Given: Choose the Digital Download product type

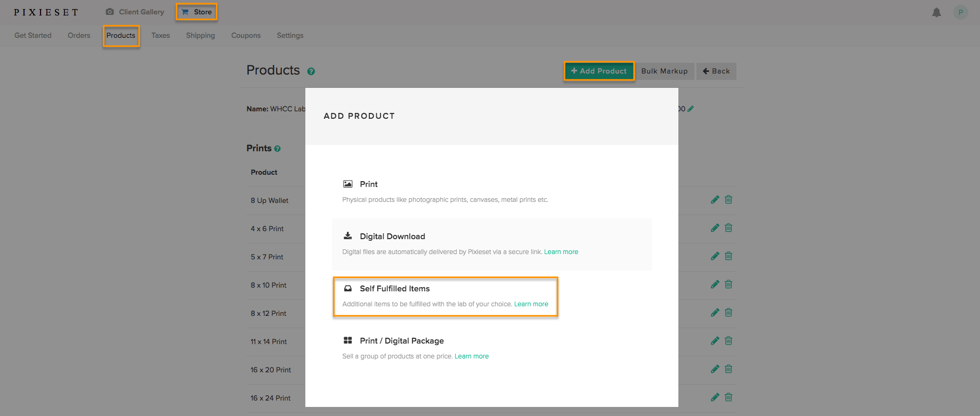Looking at the screenshot, I should click(x=491, y=244).
